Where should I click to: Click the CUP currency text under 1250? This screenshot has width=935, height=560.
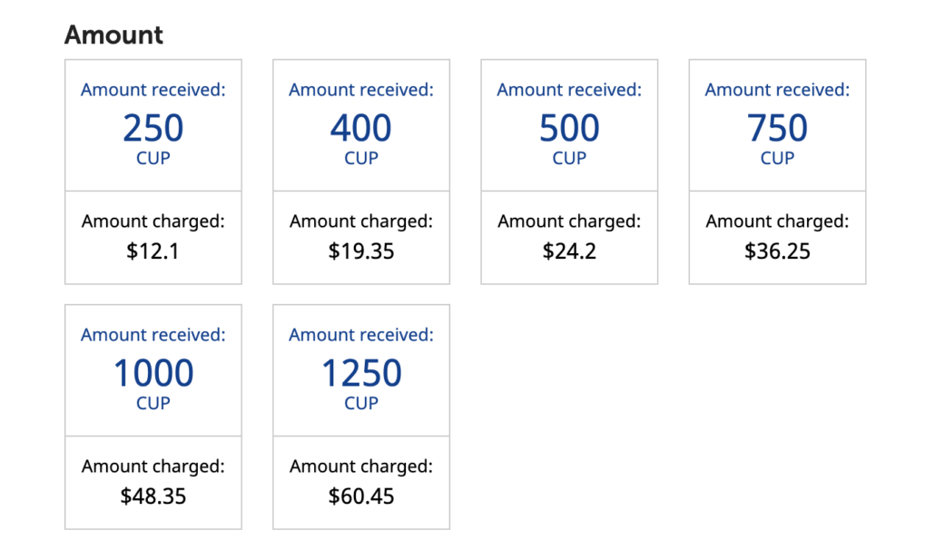coord(361,403)
